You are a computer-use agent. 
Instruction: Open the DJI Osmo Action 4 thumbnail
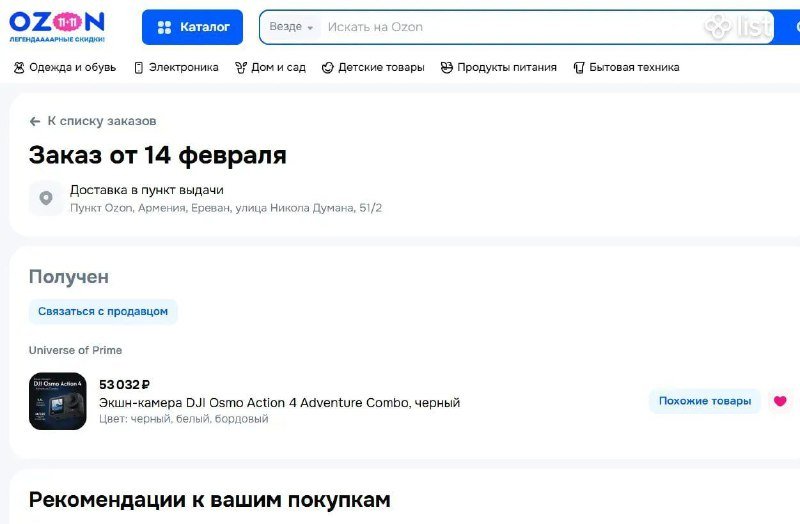click(58, 401)
